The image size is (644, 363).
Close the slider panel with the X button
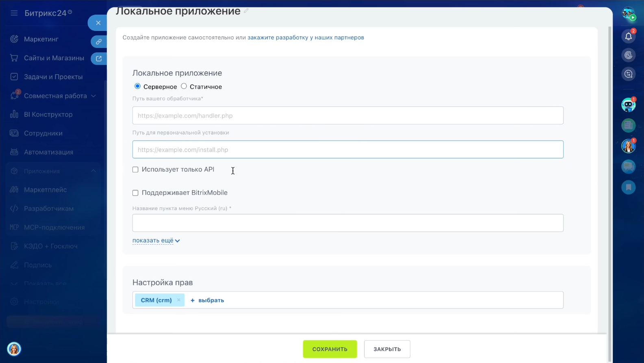(x=98, y=23)
